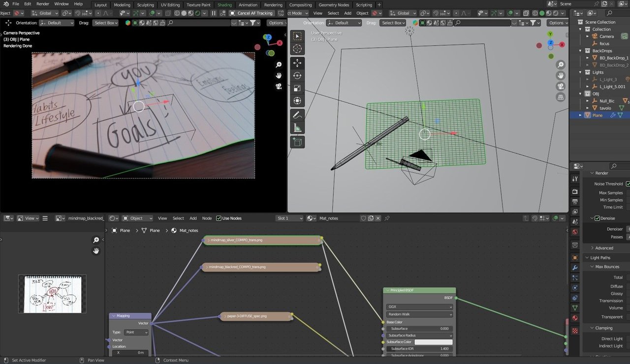Open the Object Data properties tab
The height and width of the screenshot is (364, 630).
(x=575, y=308)
